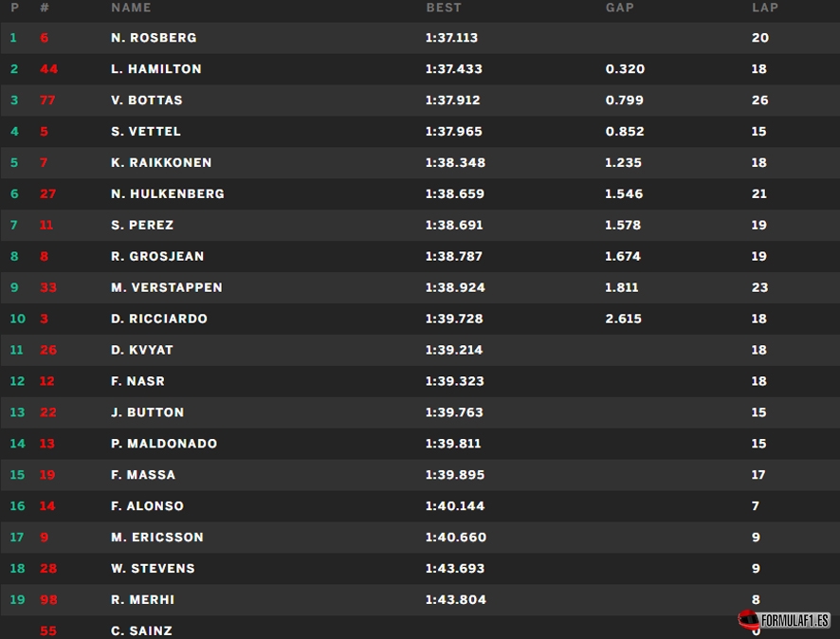Click the FORMULAF1.ES helmet logo
This screenshot has width=840, height=639.
[783, 620]
